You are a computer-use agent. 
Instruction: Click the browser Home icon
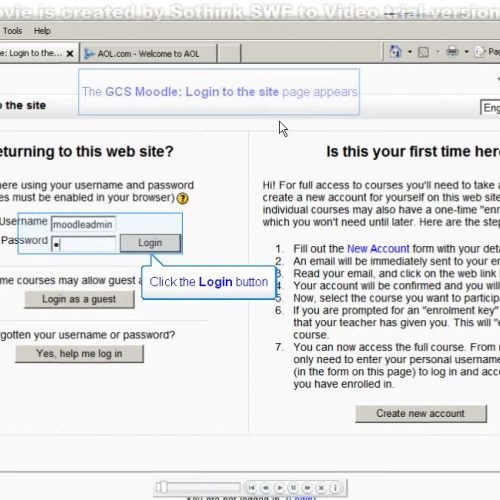(x=395, y=52)
